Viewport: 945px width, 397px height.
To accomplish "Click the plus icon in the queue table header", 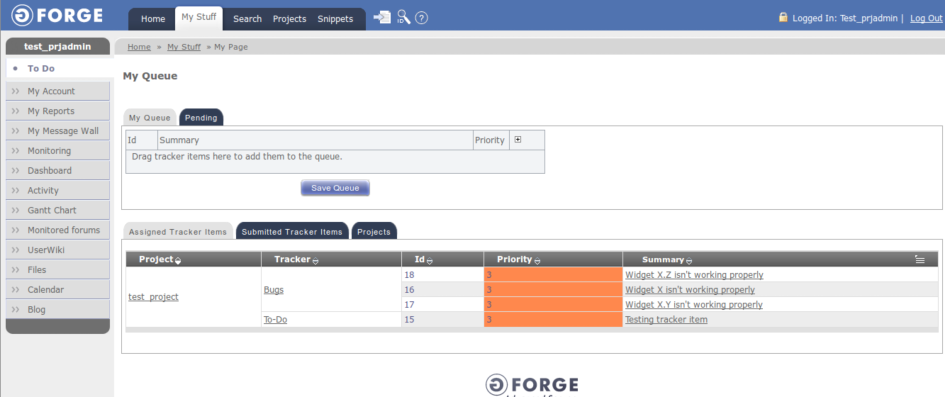I will pyautogui.click(x=518, y=139).
